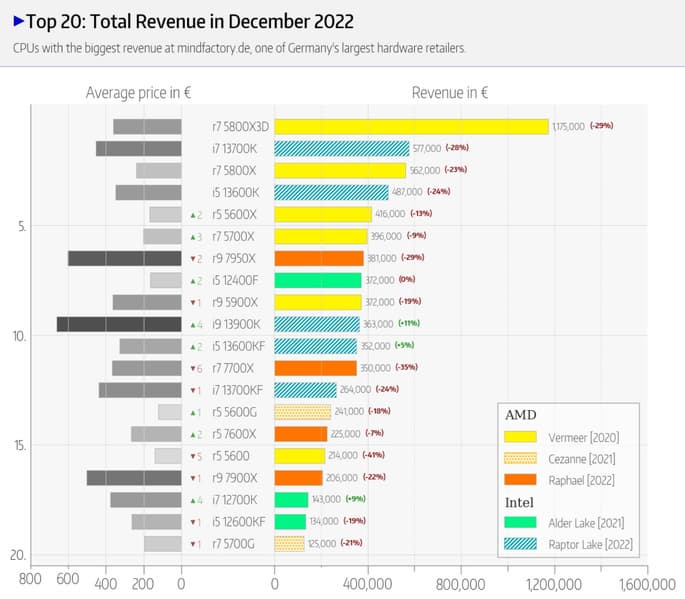Click the 'r7 5800X3D' CPU label

[x=240, y=127]
